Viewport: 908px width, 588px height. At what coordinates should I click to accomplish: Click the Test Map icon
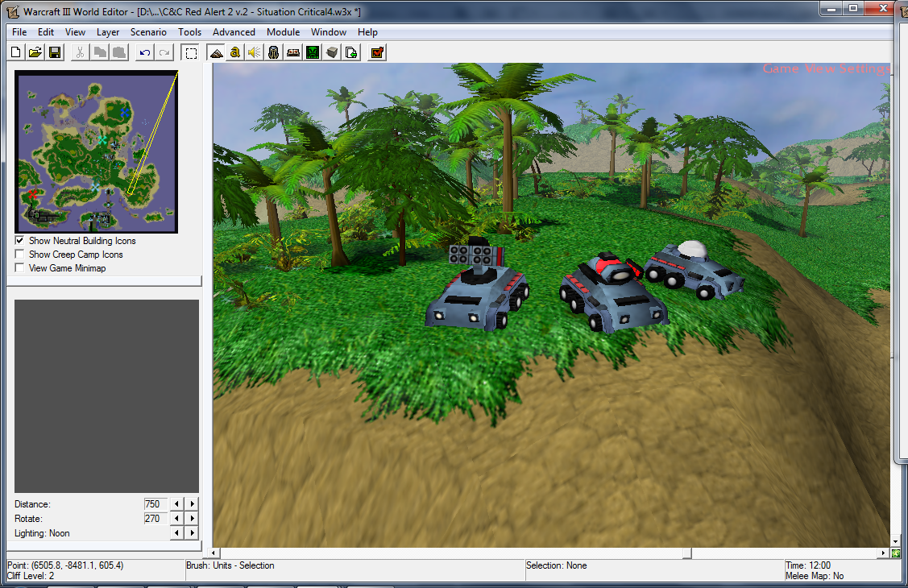(x=377, y=52)
